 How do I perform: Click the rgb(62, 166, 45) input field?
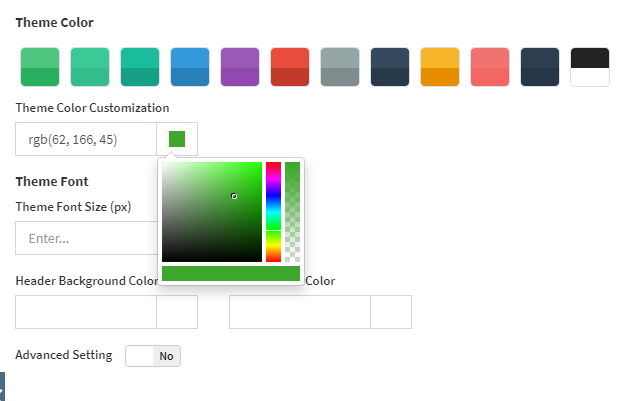click(x=86, y=139)
